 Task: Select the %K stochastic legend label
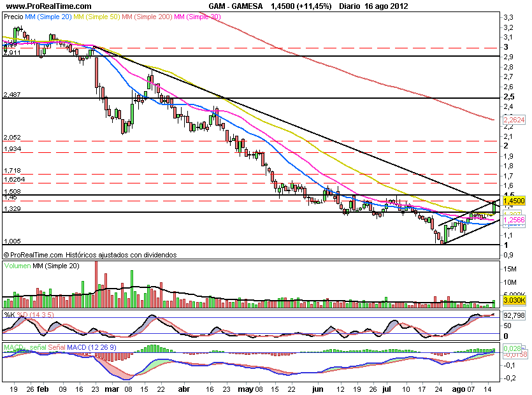point(9,314)
